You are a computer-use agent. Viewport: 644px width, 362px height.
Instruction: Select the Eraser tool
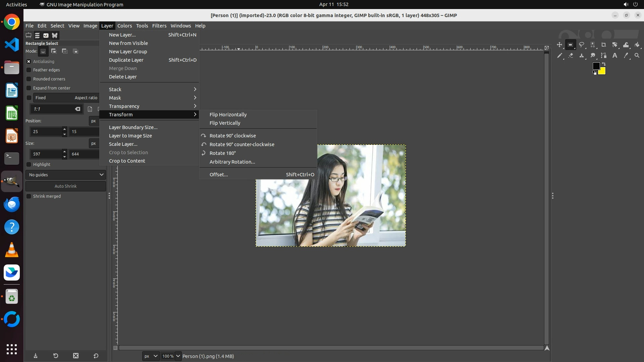point(571,56)
